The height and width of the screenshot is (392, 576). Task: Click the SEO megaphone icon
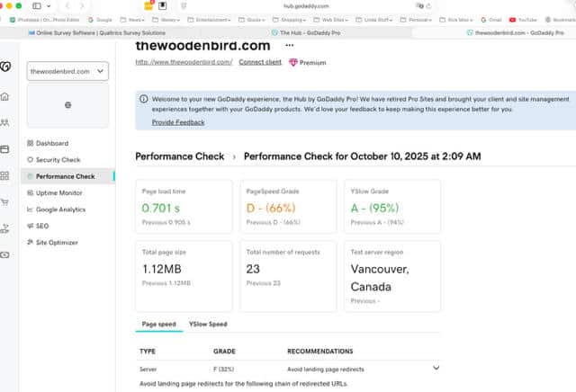coord(30,226)
